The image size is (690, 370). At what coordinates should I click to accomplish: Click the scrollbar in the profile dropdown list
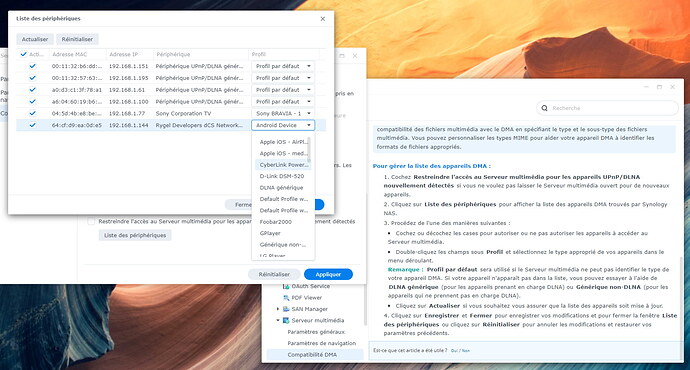tap(309, 150)
